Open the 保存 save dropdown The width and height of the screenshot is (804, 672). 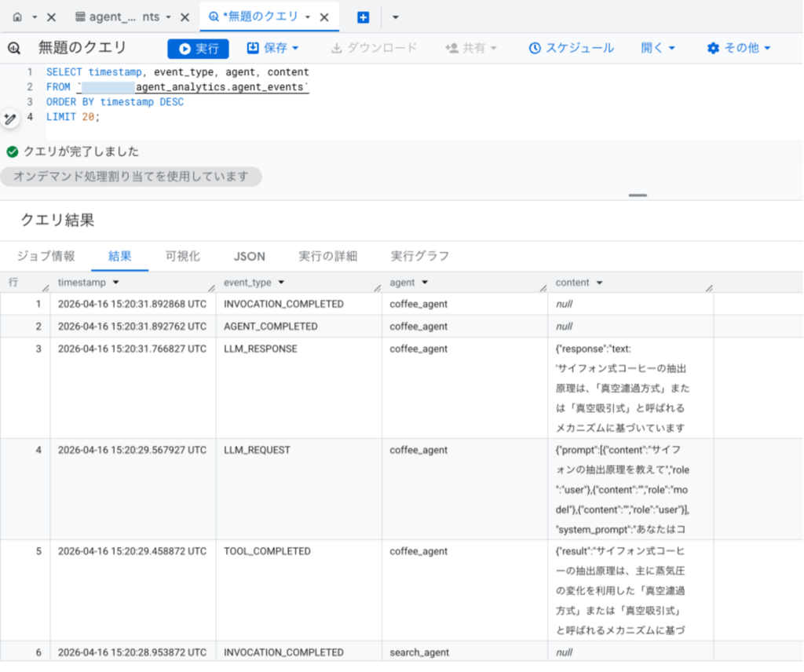tap(272, 48)
